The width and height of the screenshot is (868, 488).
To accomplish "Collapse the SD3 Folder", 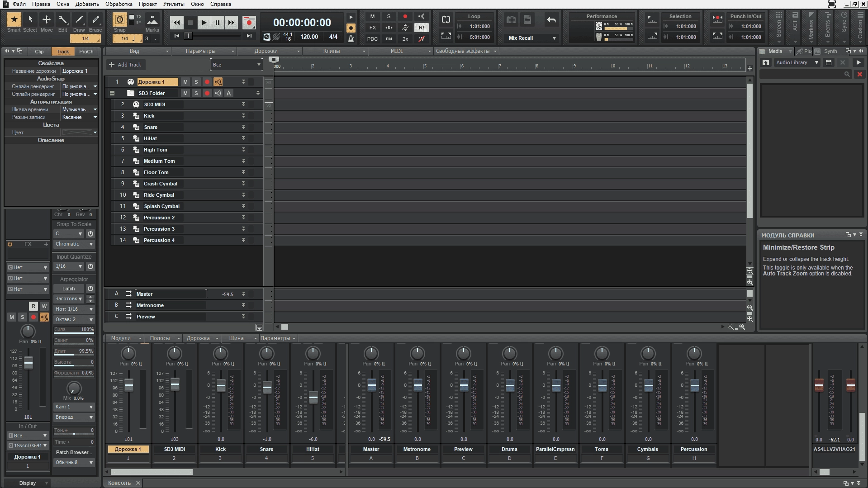I will [x=112, y=93].
